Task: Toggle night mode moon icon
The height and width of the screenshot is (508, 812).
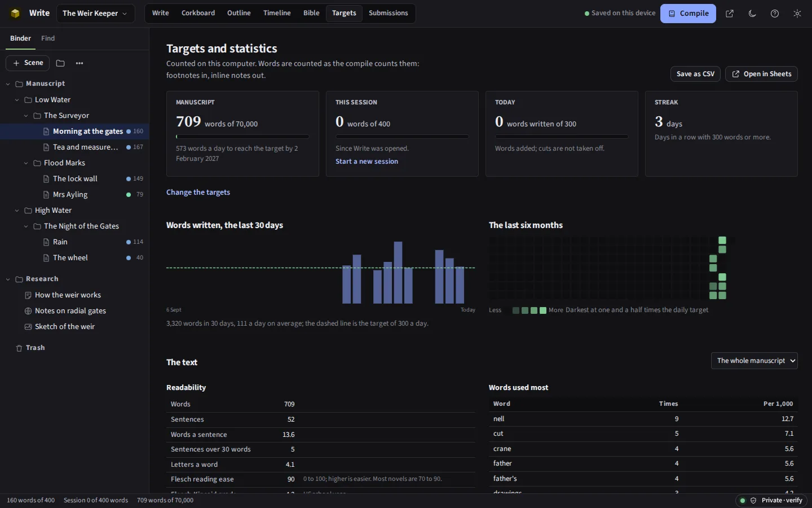Action: click(x=752, y=14)
